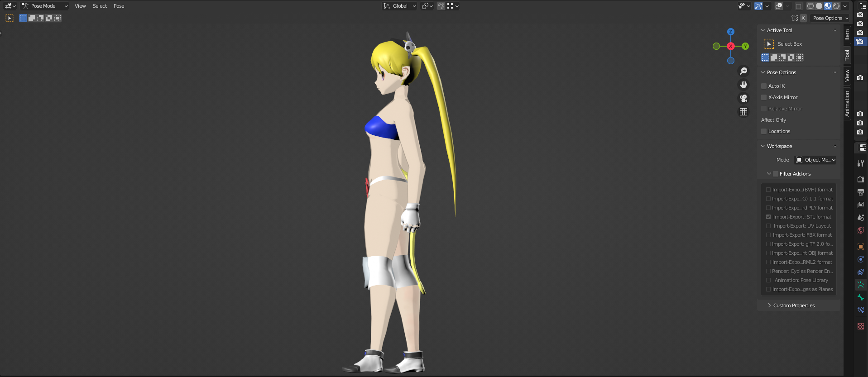Click the Y axis on navigation gizmo
This screenshot has width=868, height=377.
pyautogui.click(x=745, y=46)
